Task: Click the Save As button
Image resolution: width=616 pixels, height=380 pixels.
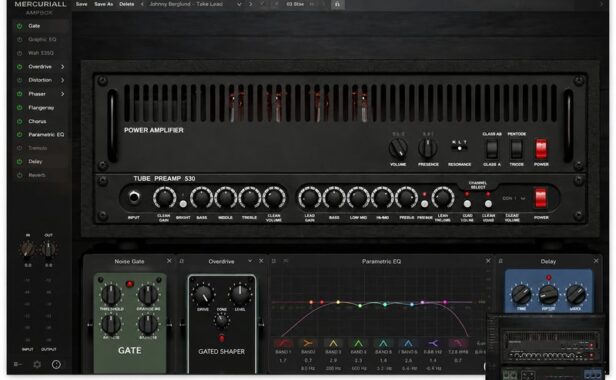Action: point(103,4)
